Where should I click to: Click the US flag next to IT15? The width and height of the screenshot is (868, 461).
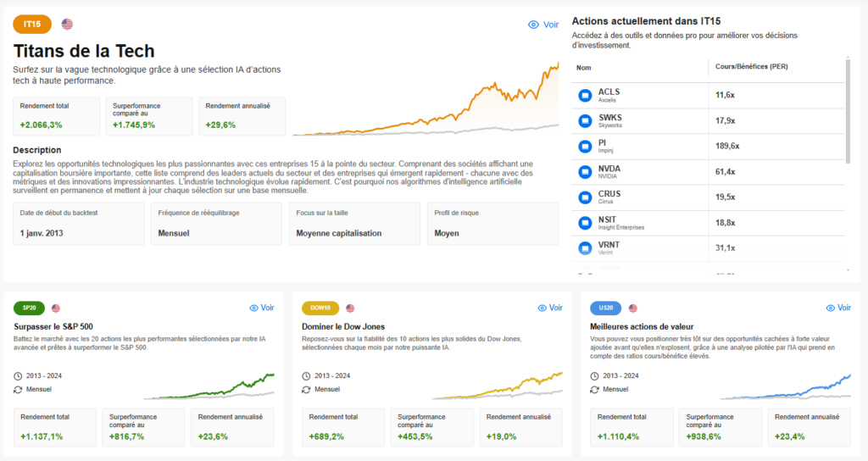[67, 25]
